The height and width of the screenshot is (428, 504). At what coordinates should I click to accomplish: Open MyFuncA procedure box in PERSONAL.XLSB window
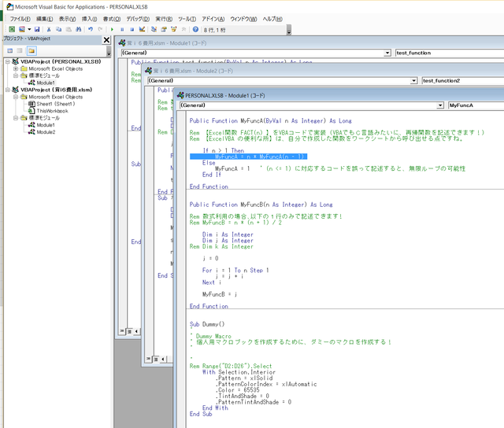click(476, 105)
